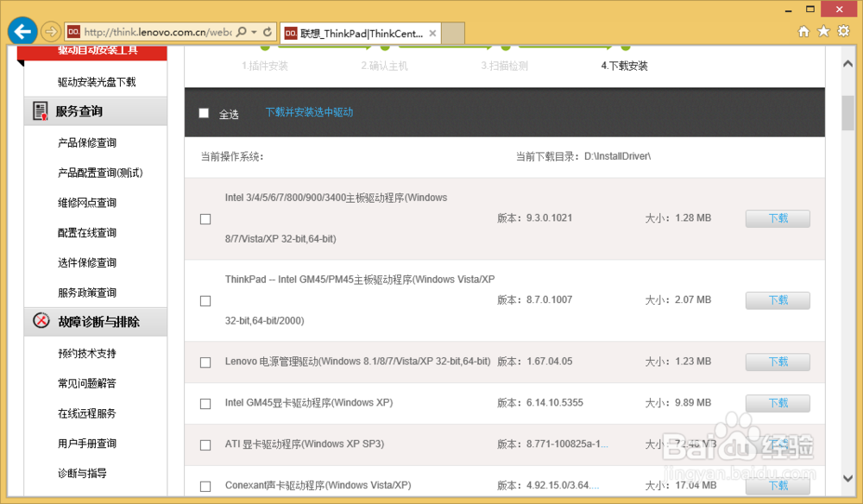Image resolution: width=863 pixels, height=504 pixels.
Task: Open 产品配置查询(测试) sidebar link
Action: click(100, 173)
